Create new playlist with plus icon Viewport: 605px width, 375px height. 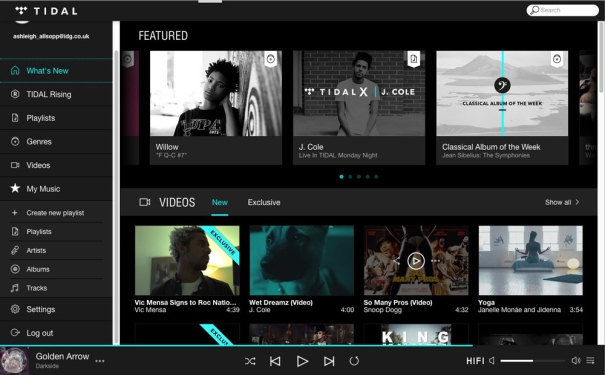(15, 213)
